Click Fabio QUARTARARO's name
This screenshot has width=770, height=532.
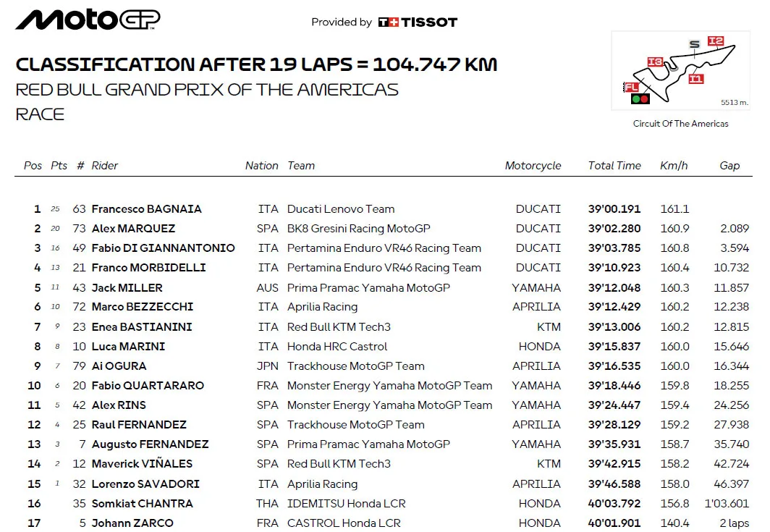click(x=148, y=386)
